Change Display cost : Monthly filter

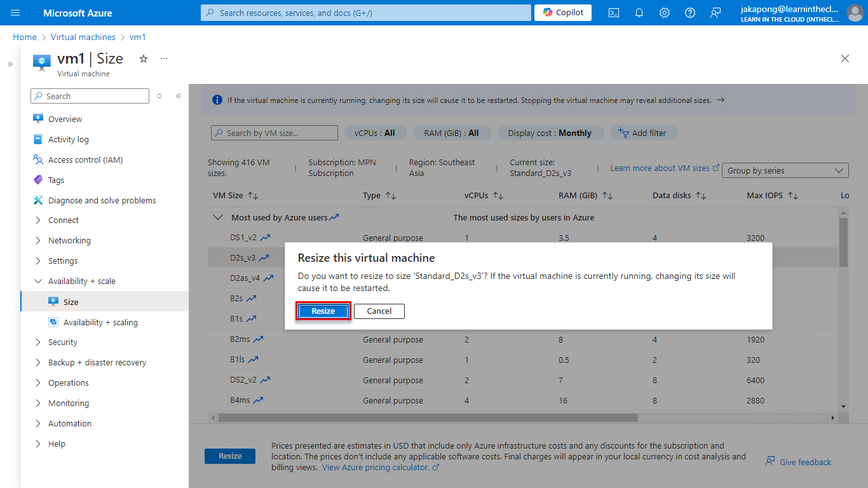pos(550,133)
